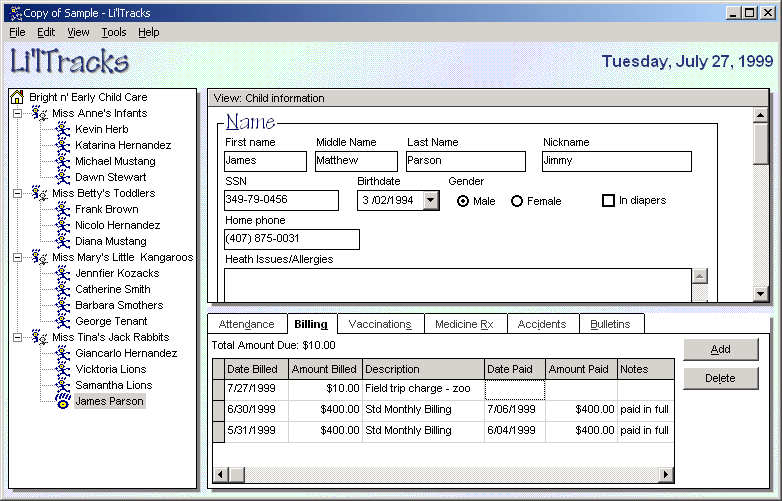The width and height of the screenshot is (782, 501).
Task: Switch to the Vaccinations tab
Action: point(381,324)
